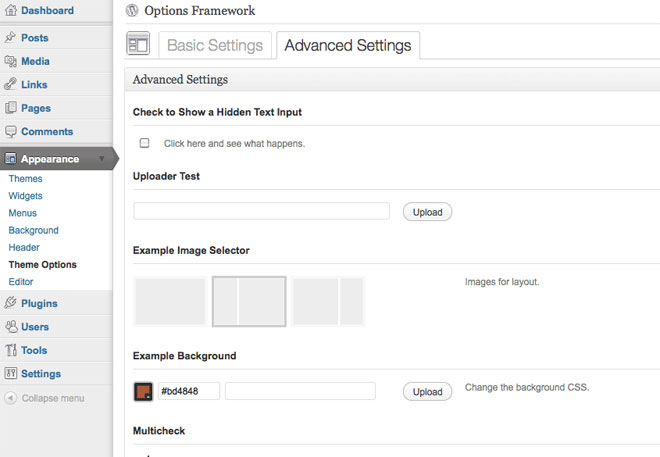Screen dimensions: 660x457
Task: Check 'Click here and see what happens' box
Action: (144, 143)
